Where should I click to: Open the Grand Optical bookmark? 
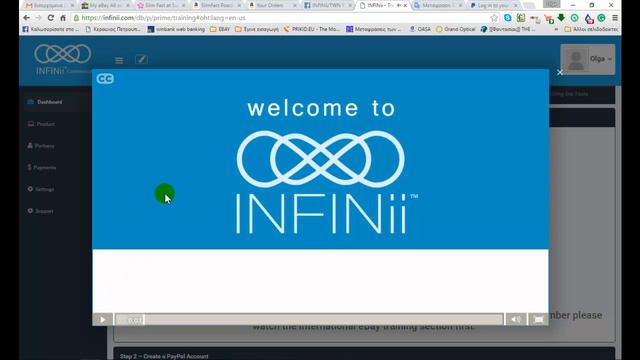(x=456, y=29)
